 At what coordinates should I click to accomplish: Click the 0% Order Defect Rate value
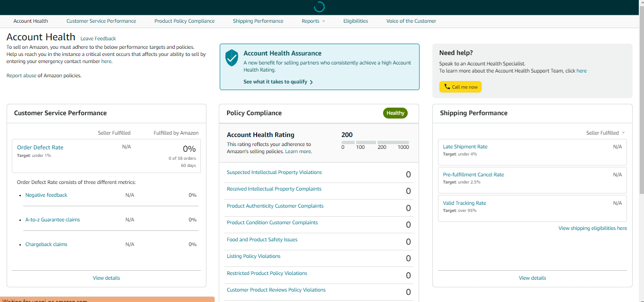point(189,148)
